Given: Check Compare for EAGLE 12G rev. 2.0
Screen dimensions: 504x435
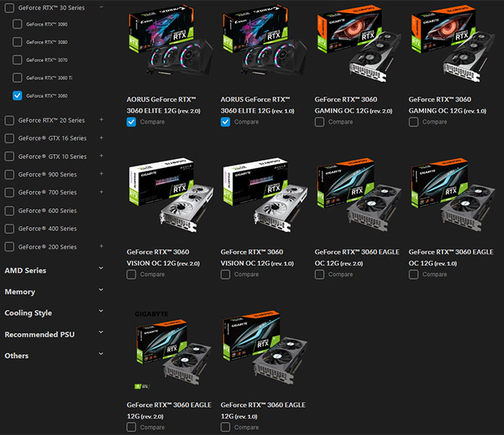Looking at the screenshot, I should pos(131,427).
